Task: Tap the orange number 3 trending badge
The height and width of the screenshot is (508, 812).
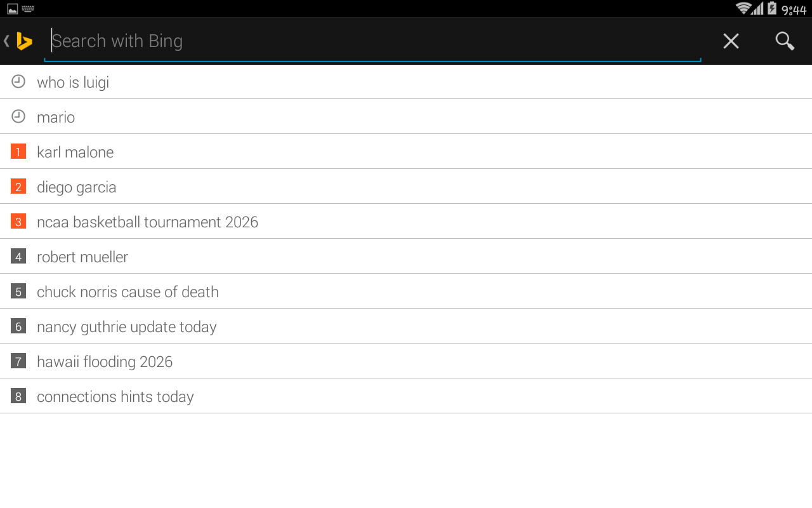Action: [x=18, y=222]
